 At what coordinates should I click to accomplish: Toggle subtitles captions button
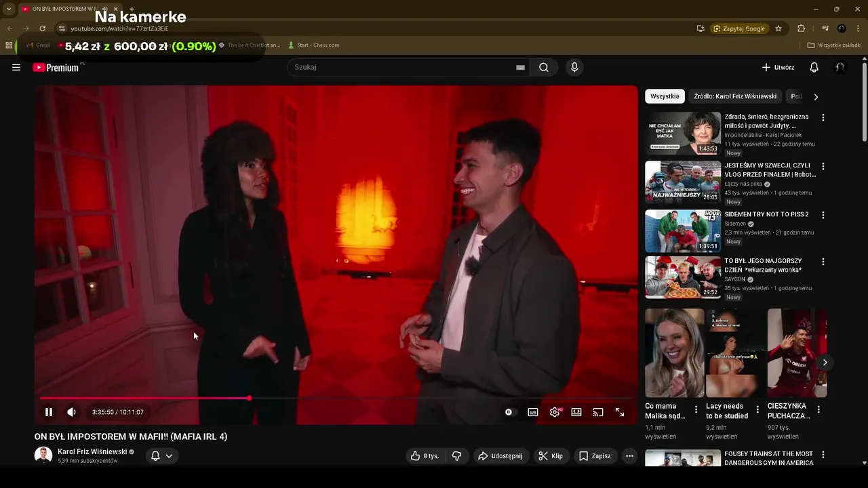pos(533,412)
